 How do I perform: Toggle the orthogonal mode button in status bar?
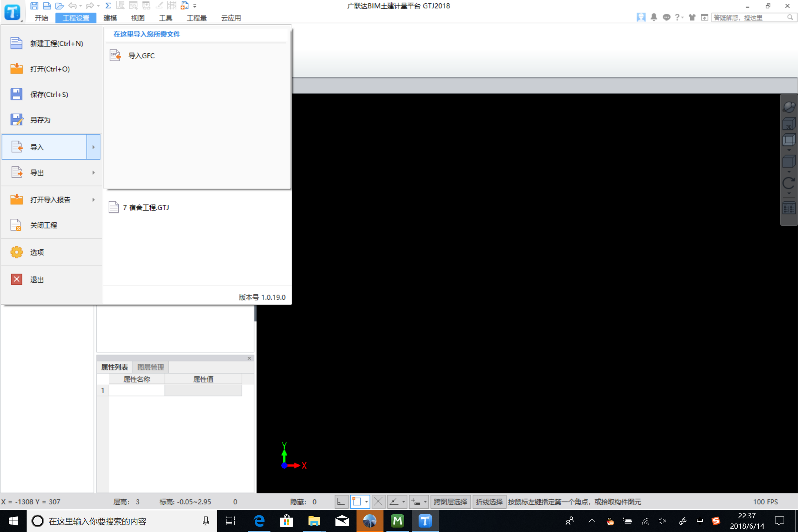(341, 502)
